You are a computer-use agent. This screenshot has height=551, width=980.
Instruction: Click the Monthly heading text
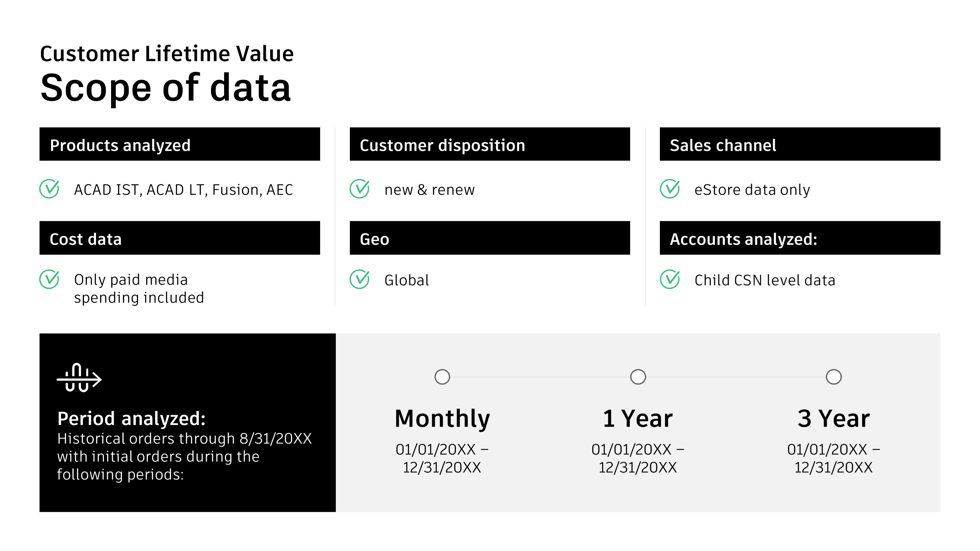tap(442, 419)
